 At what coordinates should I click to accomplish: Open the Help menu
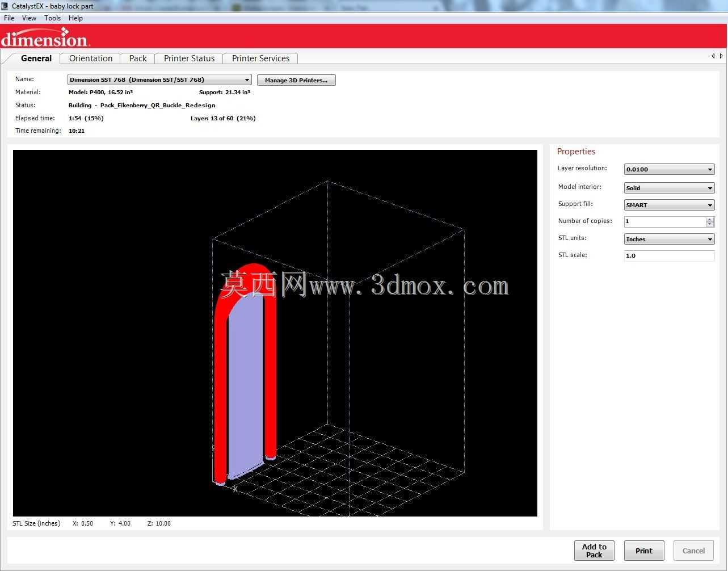point(75,18)
